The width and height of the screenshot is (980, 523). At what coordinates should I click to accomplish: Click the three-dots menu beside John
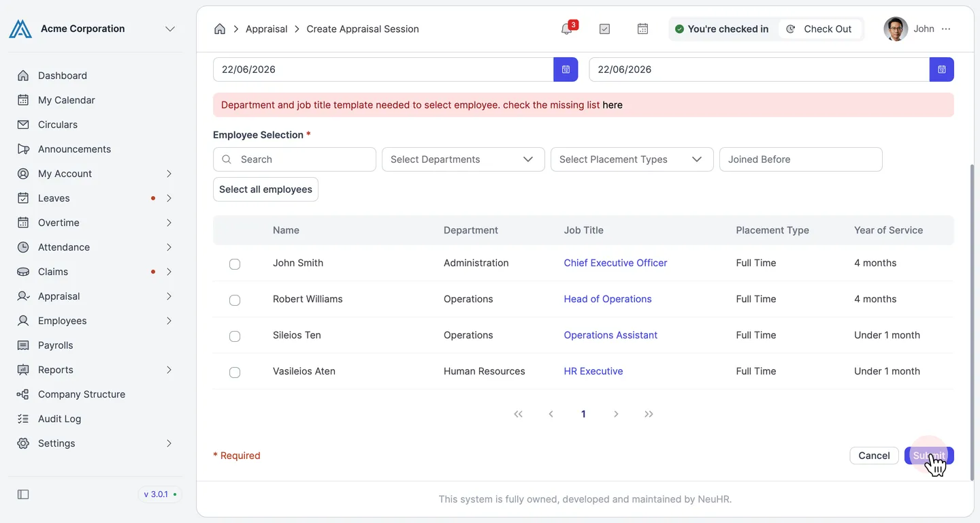tap(946, 29)
